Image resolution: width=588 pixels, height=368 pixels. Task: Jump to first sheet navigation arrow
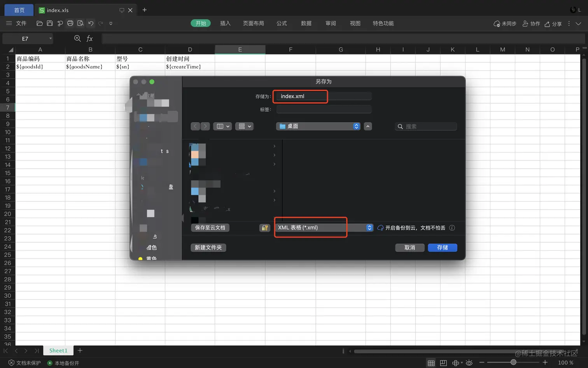point(6,351)
